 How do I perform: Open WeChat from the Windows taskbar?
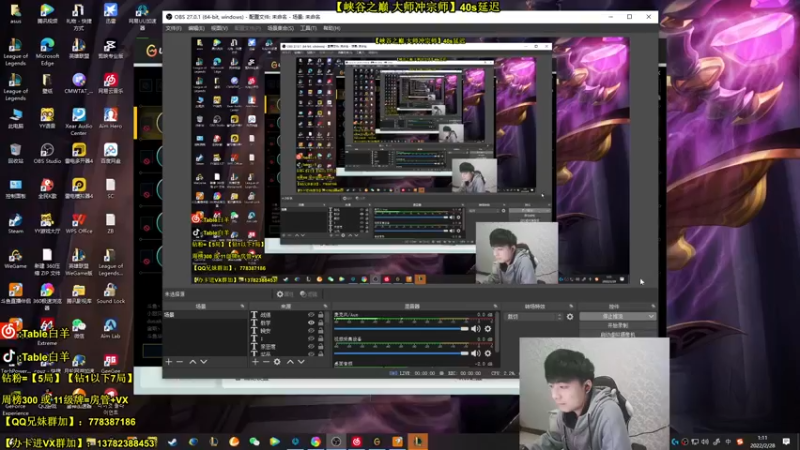[254, 441]
